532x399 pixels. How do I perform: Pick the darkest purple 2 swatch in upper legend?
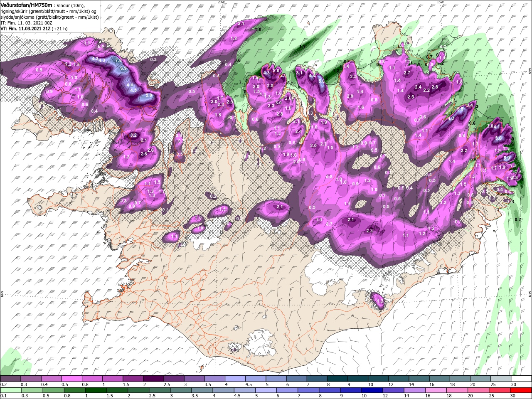click(153, 379)
